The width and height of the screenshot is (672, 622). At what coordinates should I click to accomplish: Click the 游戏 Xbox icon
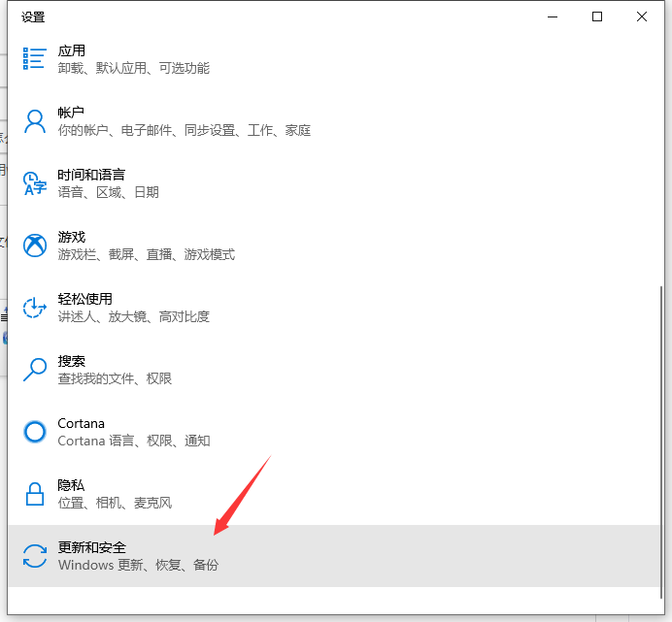(35, 246)
